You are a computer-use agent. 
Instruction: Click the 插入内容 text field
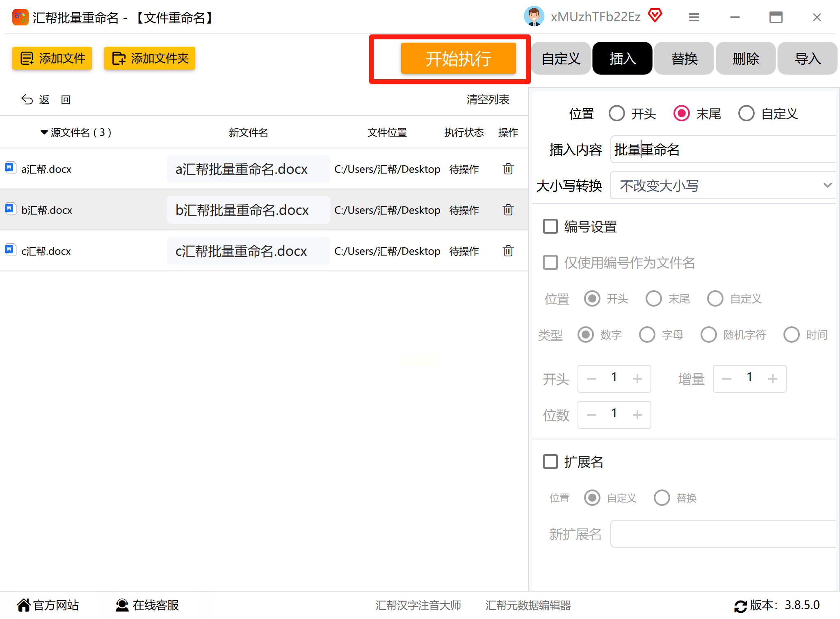pos(723,150)
